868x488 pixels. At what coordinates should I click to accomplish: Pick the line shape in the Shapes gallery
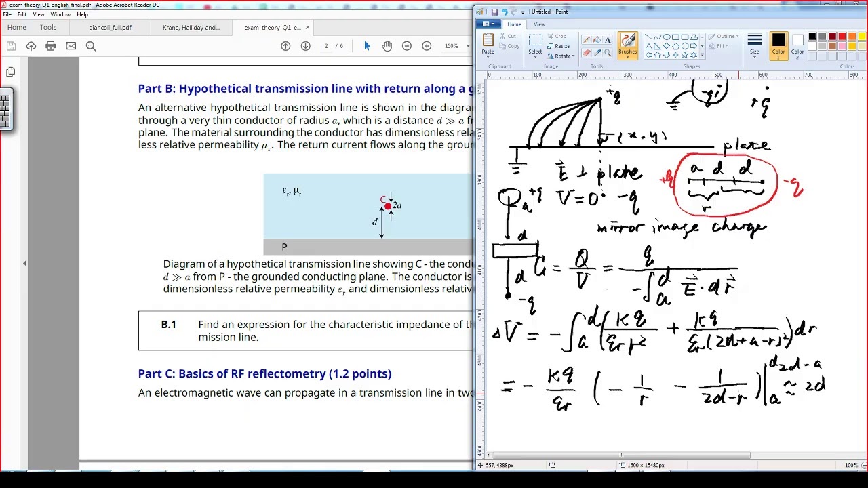click(648, 37)
